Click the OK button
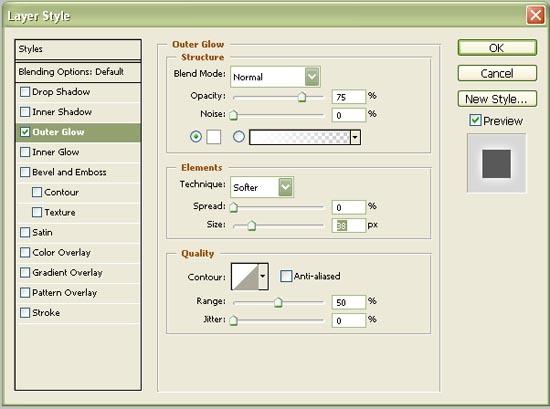 point(497,48)
